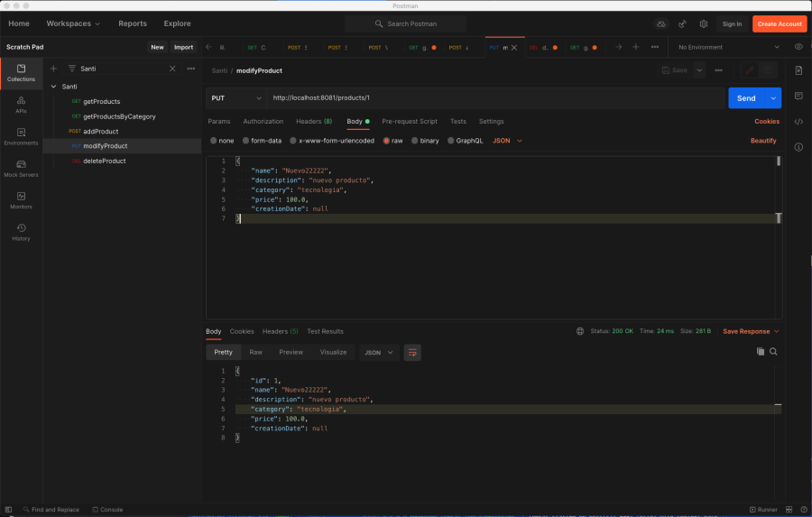This screenshot has height=517, width=812.
Task: Click plus icon to create new collection
Action: point(53,69)
